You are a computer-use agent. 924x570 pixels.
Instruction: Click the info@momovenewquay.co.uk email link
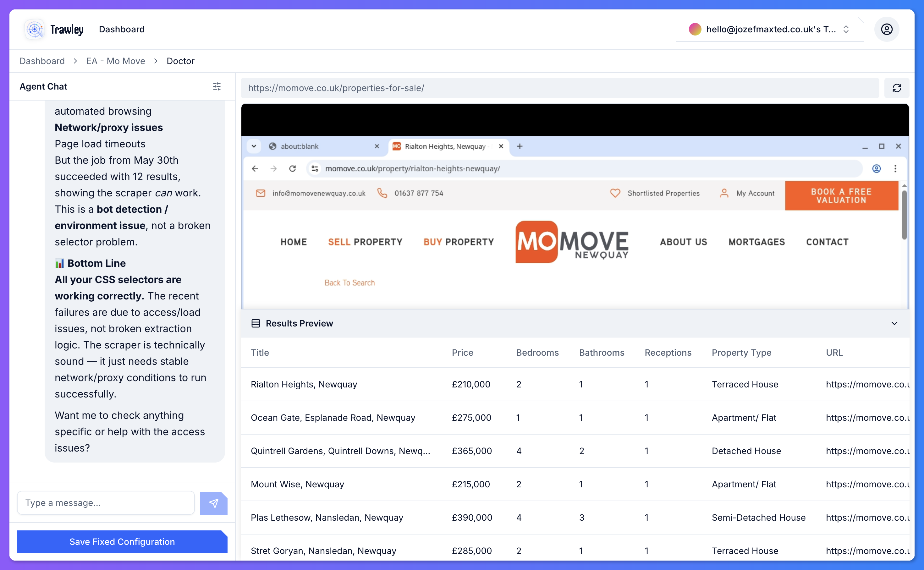click(x=319, y=193)
